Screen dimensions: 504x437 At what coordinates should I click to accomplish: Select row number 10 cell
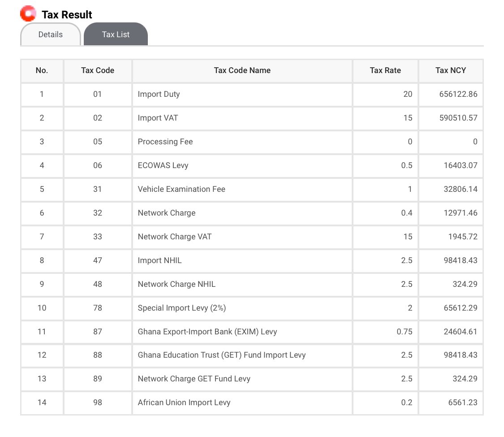[42, 308]
